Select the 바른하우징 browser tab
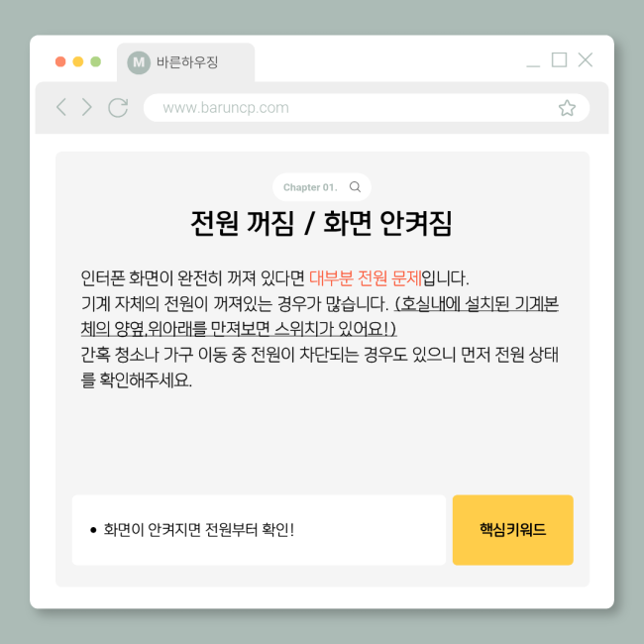Image resolution: width=644 pixels, height=644 pixels. (x=185, y=62)
